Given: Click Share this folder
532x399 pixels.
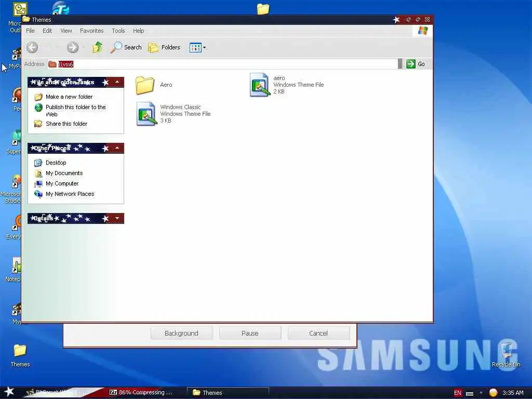Looking at the screenshot, I should point(66,124).
